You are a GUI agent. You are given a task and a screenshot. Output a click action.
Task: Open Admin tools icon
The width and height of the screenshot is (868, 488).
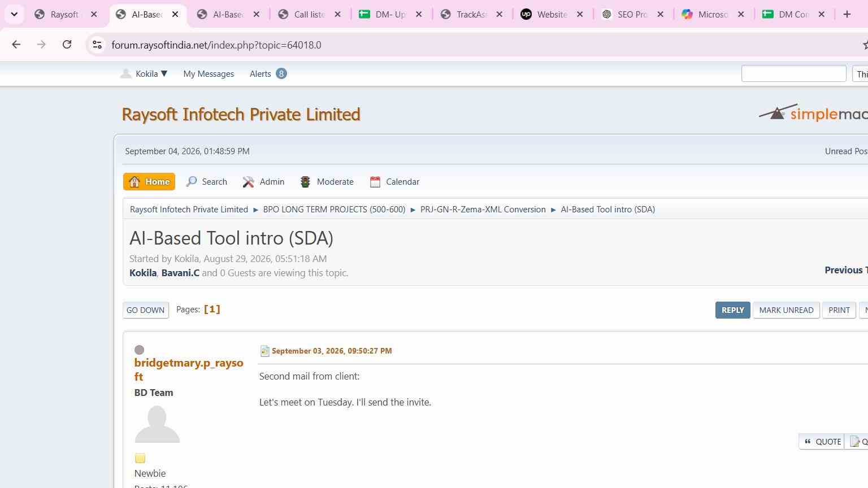[x=249, y=182]
